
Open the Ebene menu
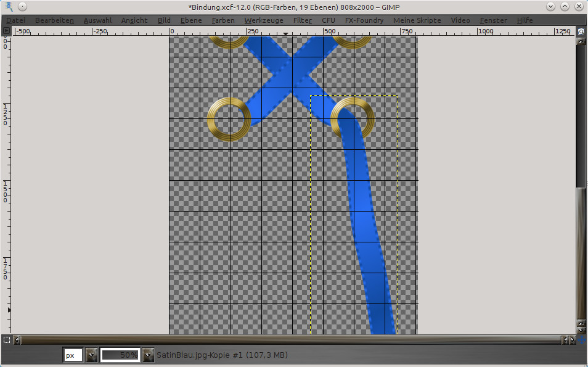(x=191, y=20)
